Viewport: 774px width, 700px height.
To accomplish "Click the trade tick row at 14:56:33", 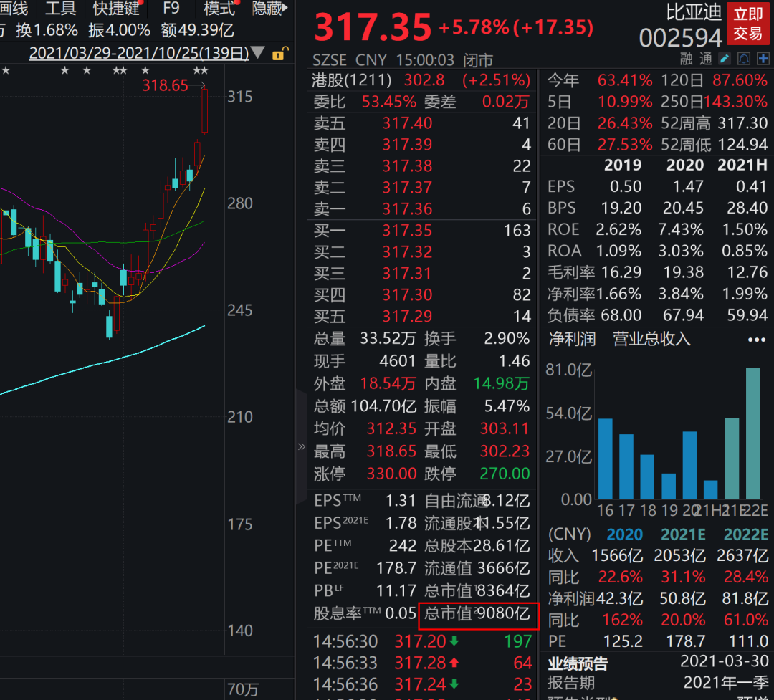I will (423, 663).
